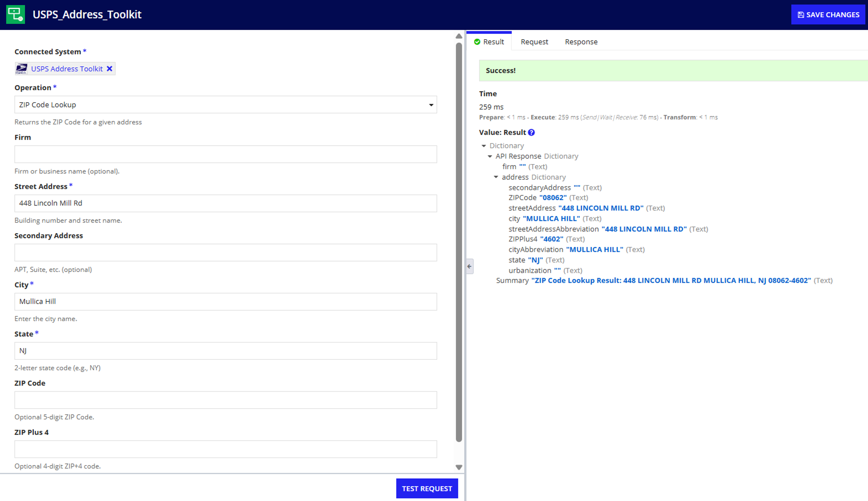The width and height of the screenshot is (868, 501).
Task: Click the streetAddressAbbreviation value
Action: [x=644, y=229]
